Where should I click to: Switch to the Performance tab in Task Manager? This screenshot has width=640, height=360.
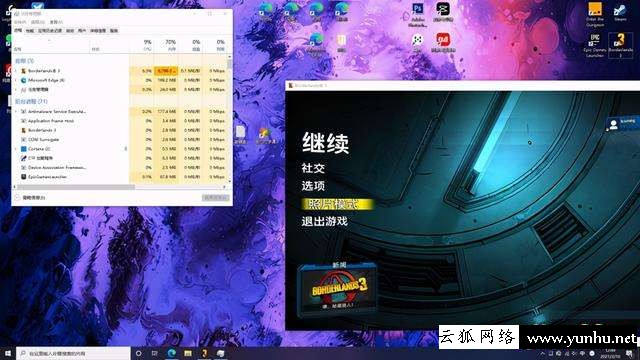point(29,31)
